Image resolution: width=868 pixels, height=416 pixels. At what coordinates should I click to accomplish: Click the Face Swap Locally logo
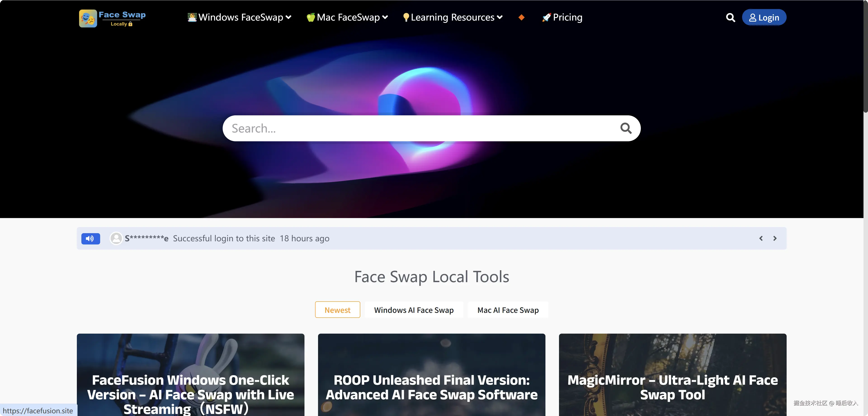[112, 18]
